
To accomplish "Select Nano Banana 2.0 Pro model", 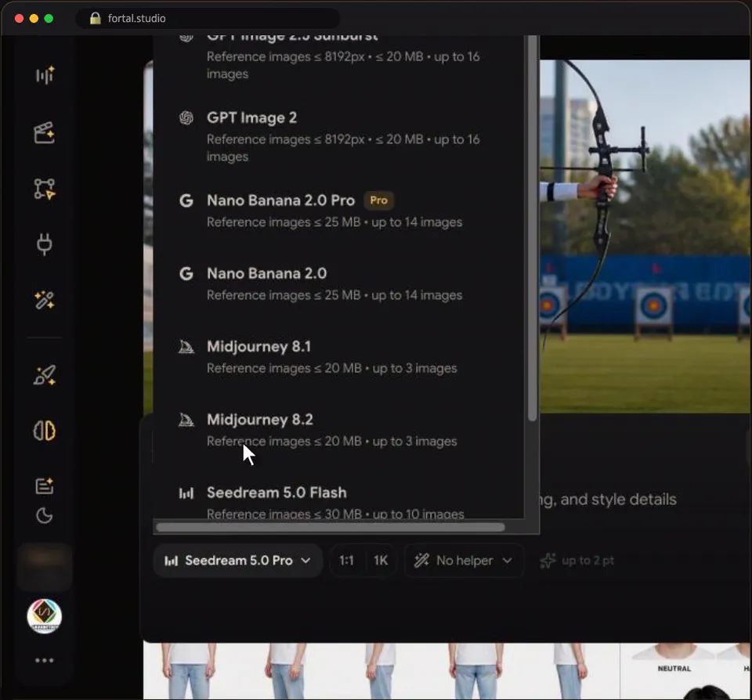I will tap(338, 211).
